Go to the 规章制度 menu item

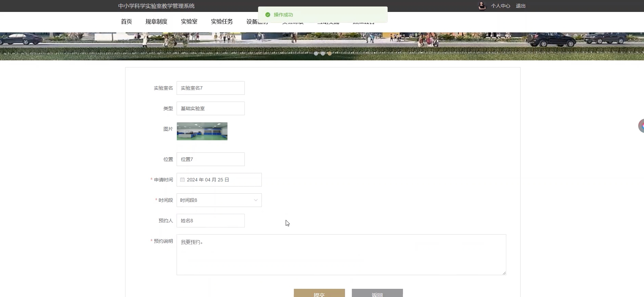(156, 22)
